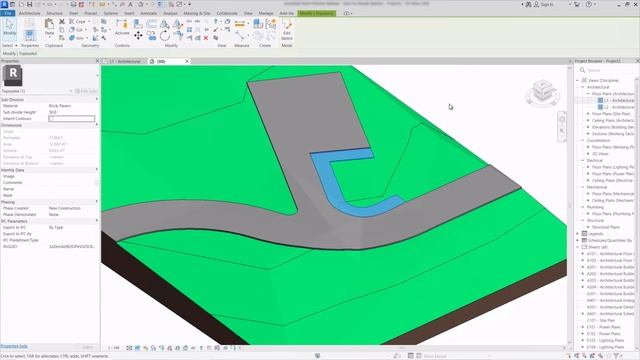640x360 pixels.
Task: Collapse the Identity Data properties section
Action: click(x=97, y=169)
